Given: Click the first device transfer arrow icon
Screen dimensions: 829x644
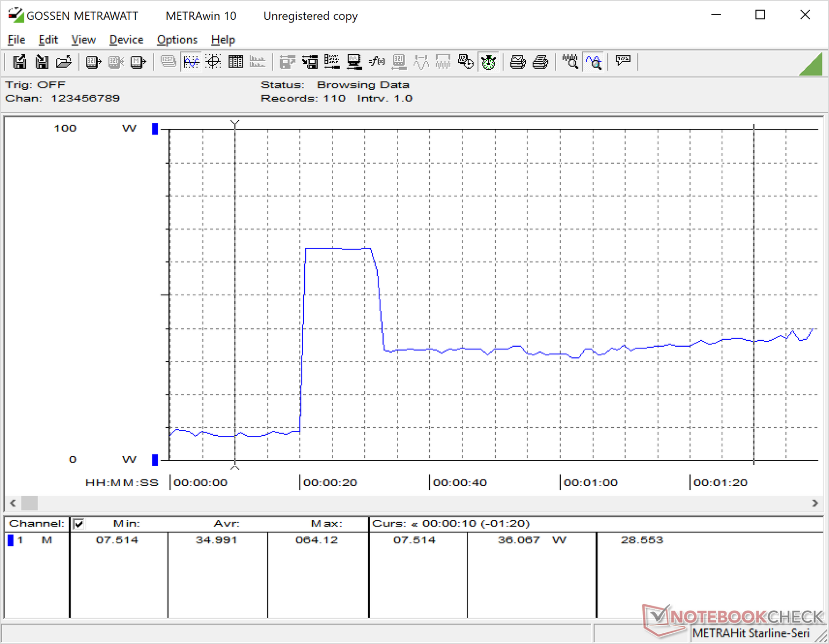Looking at the screenshot, I should [x=93, y=62].
